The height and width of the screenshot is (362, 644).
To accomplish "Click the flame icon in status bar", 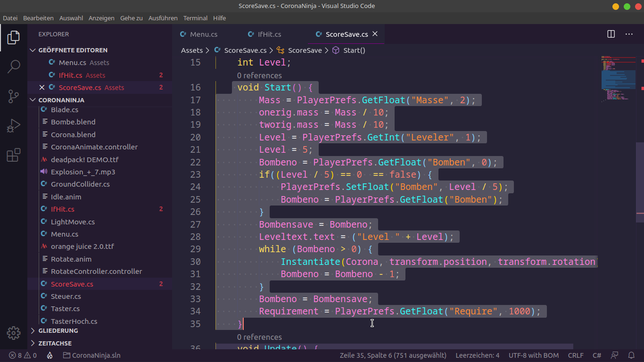I will (x=50, y=355).
